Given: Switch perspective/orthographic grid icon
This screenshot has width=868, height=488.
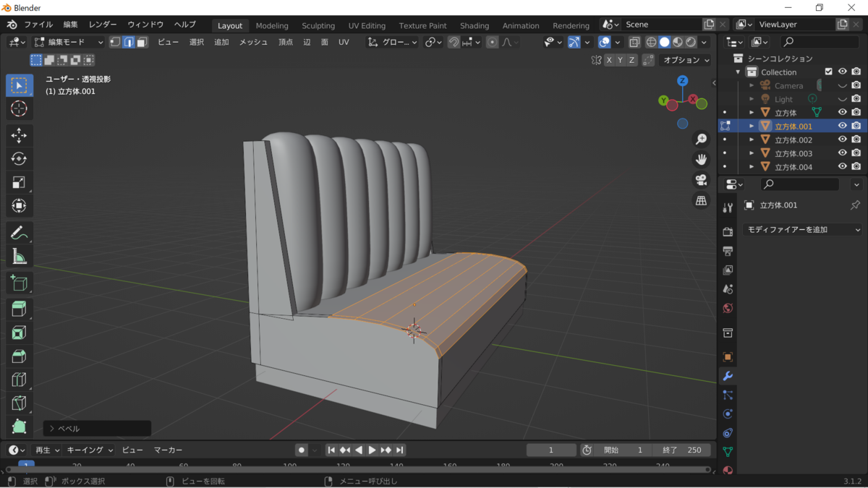Looking at the screenshot, I should click(x=701, y=201).
